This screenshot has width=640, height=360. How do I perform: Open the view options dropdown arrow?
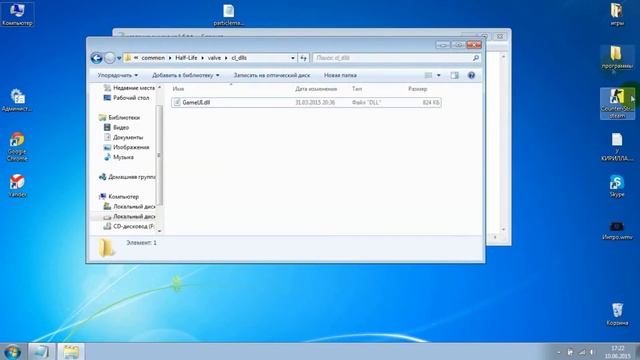(x=439, y=75)
